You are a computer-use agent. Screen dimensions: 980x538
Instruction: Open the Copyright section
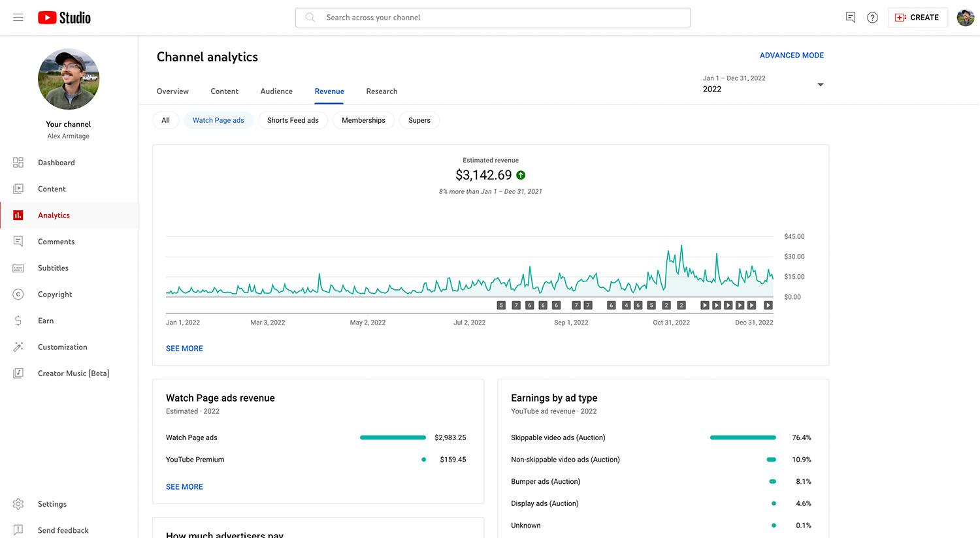(55, 294)
